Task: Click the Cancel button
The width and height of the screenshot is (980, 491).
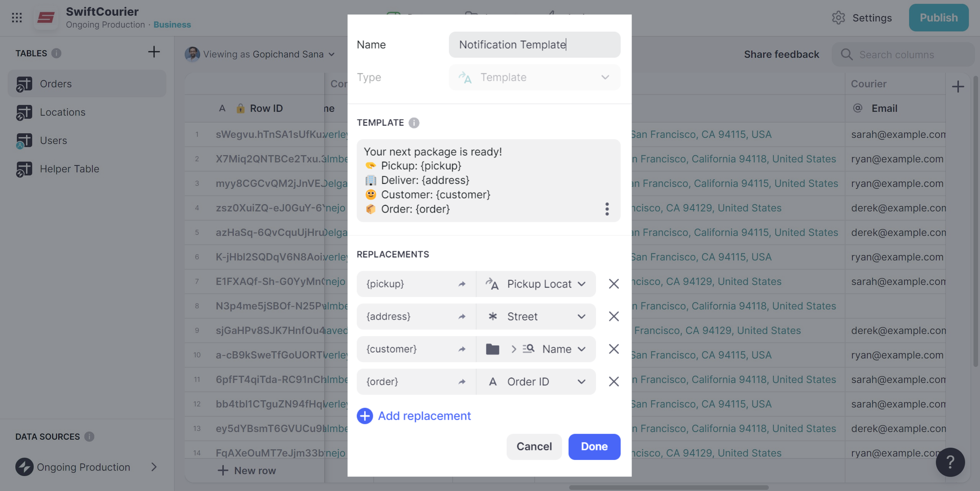Action: coord(534,447)
